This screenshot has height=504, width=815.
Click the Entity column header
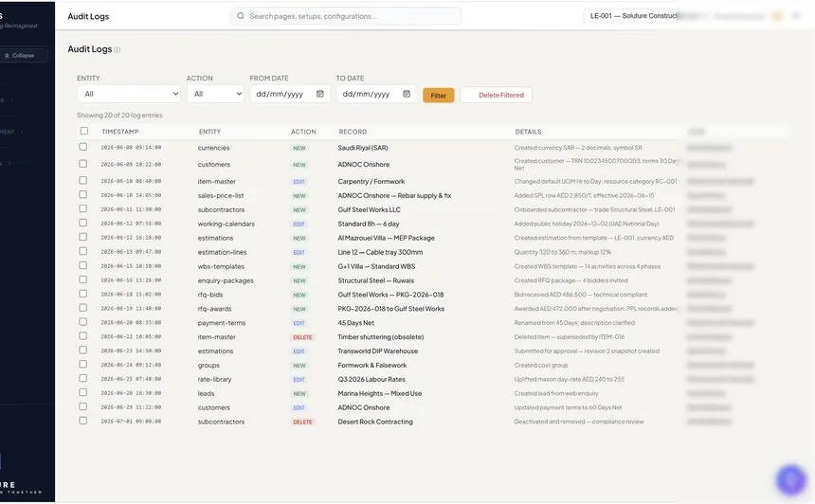210,132
